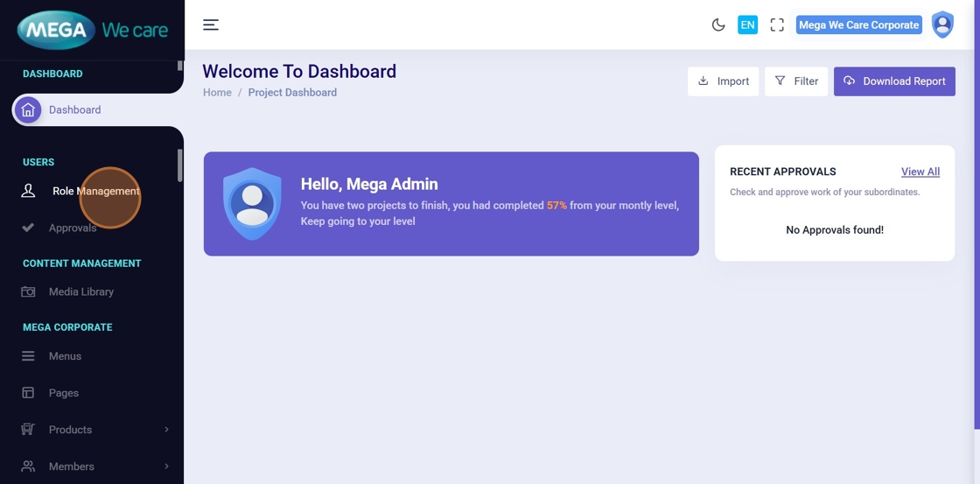Click the Mega We Care Corporate badge
Screen dimensions: 980x484
(x=858, y=25)
